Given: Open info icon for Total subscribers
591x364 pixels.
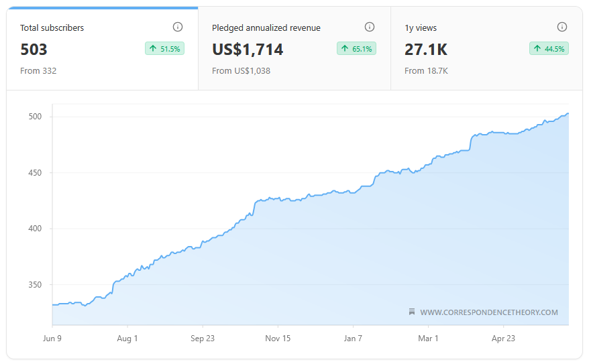Looking at the screenshot, I should [x=178, y=27].
